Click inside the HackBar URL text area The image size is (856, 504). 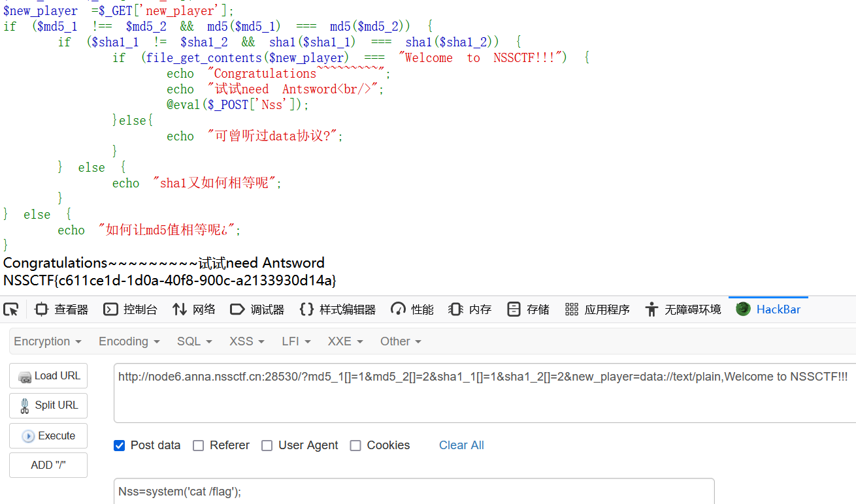[485, 393]
